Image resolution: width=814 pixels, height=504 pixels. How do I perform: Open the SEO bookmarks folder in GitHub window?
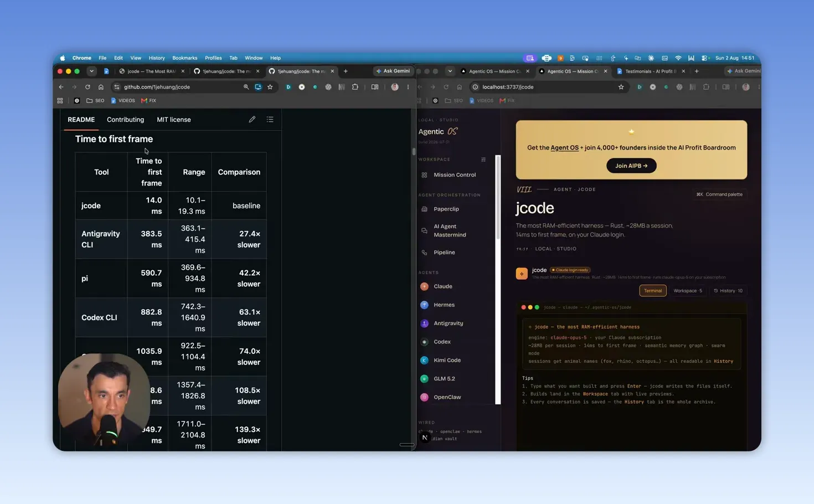[x=95, y=101]
